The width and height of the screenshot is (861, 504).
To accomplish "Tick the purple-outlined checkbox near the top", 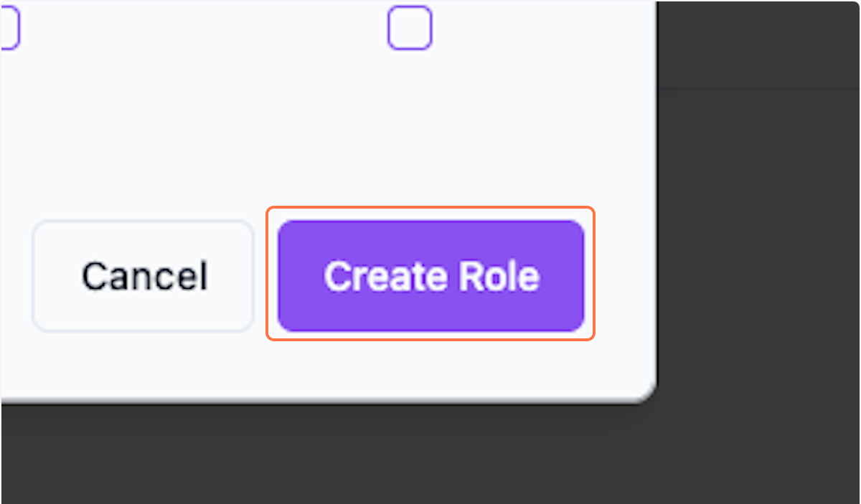I will (410, 27).
